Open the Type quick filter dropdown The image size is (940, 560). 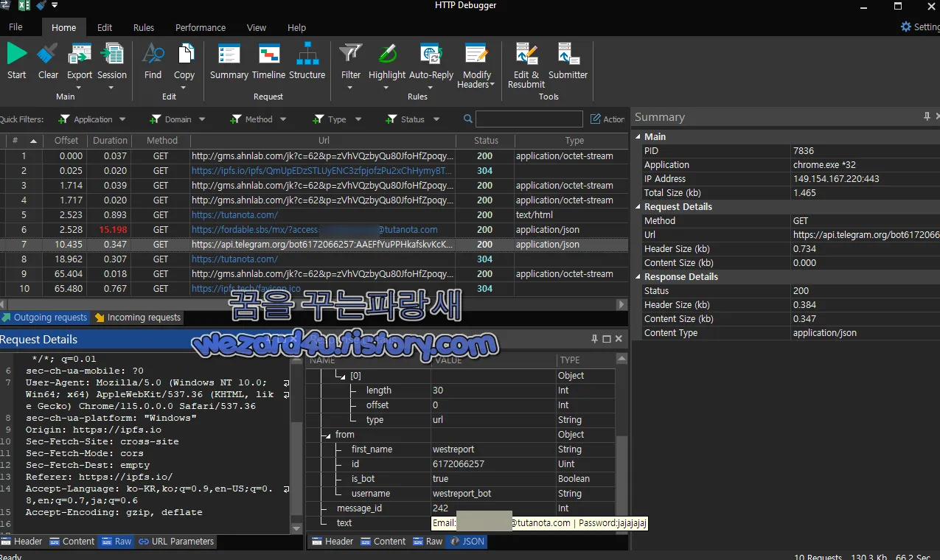click(358, 119)
